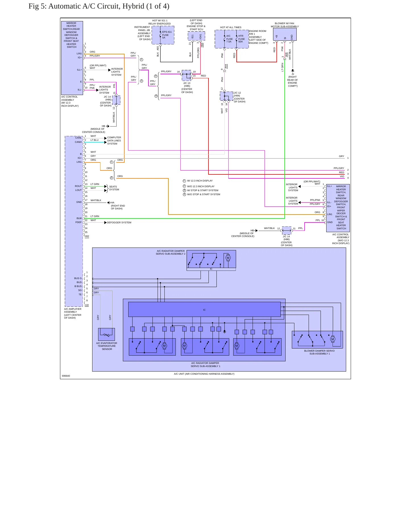The image size is (411, 532).
Task: Click the J/C 13 junction connector box
Action: click(187, 76)
